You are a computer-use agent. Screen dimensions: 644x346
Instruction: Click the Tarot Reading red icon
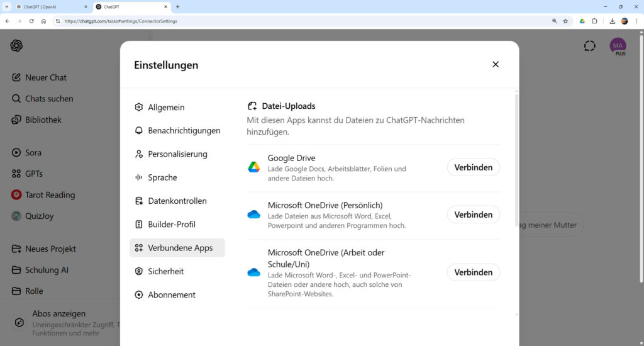[16, 195]
